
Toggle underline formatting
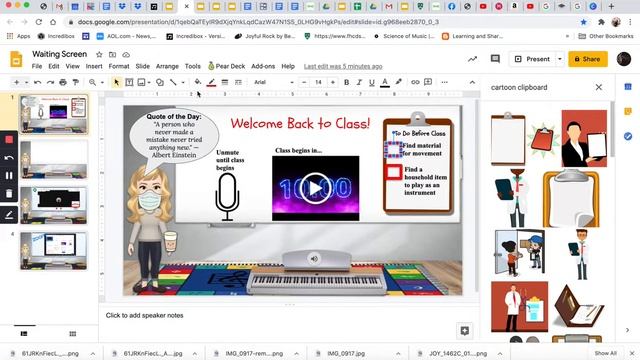coord(371,82)
